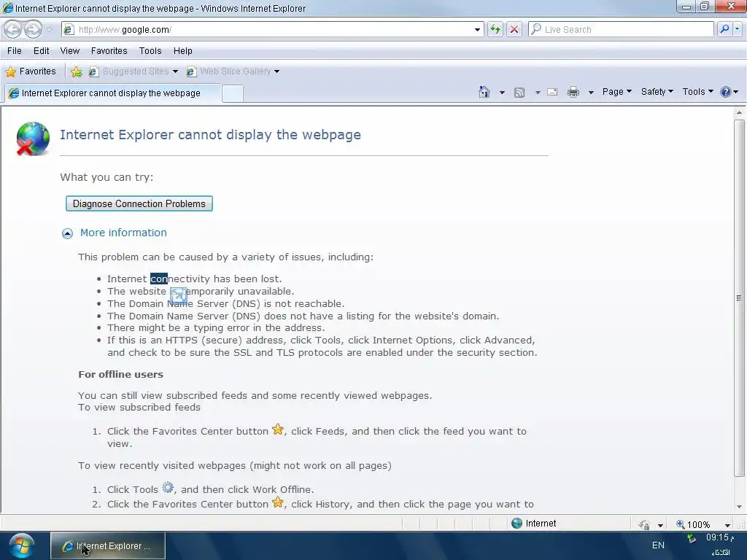747x560 pixels.
Task: Open the Edit menu
Action: [x=41, y=51]
